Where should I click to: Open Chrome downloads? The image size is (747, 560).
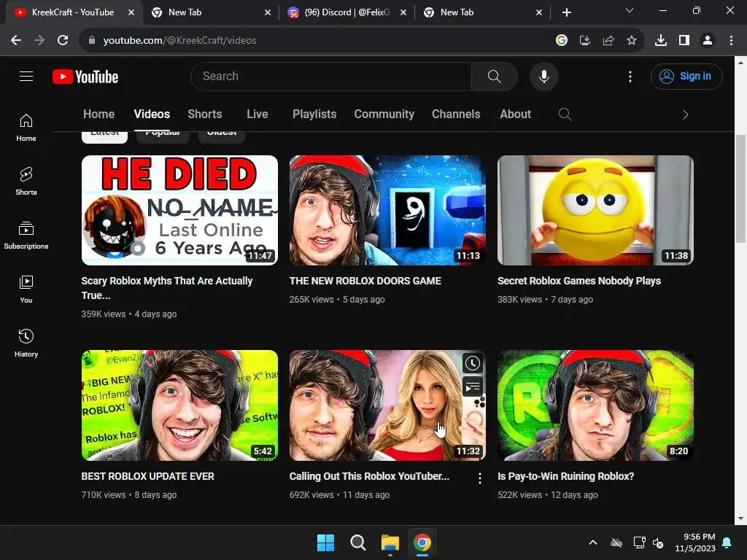(660, 41)
